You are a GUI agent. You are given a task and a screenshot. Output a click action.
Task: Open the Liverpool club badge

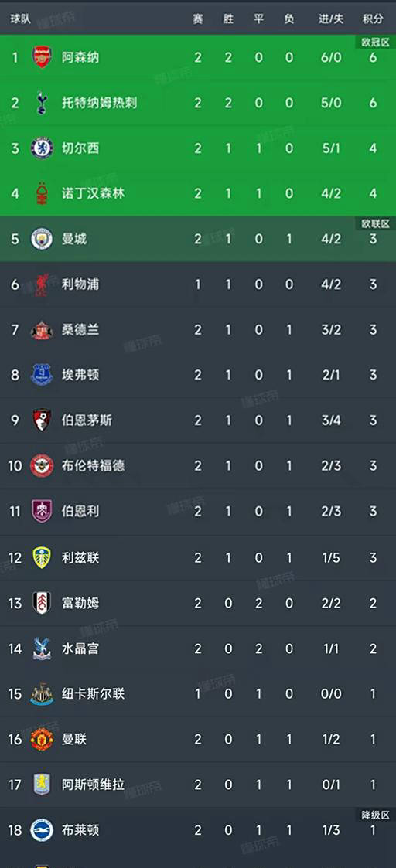pos(42,284)
